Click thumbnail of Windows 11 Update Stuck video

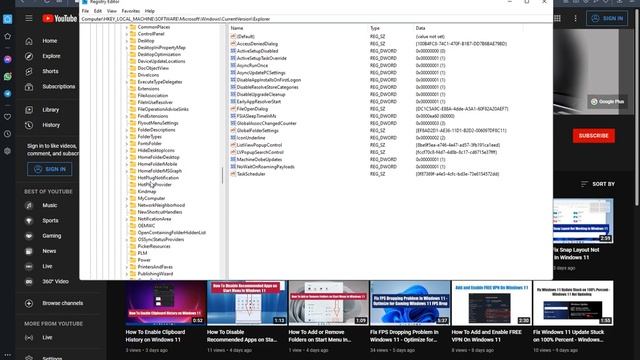point(573,303)
